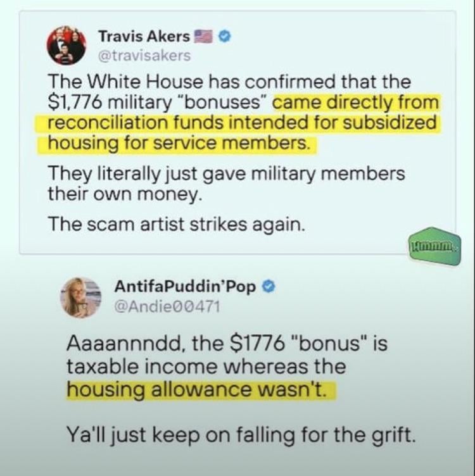The height and width of the screenshot is (476, 475).
Task: Open AntifaPuddin'Pop's profile avatar
Action: (x=81, y=297)
